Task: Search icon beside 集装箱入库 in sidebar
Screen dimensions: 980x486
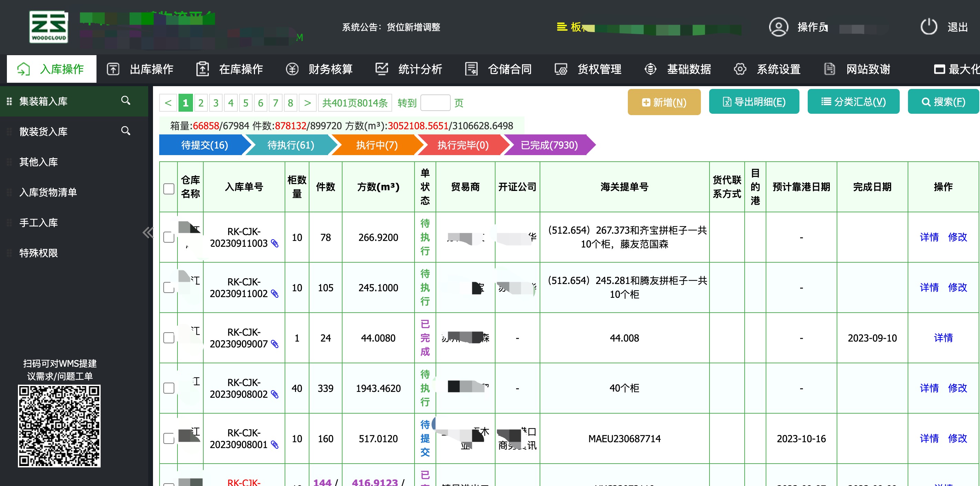Action: [x=125, y=101]
